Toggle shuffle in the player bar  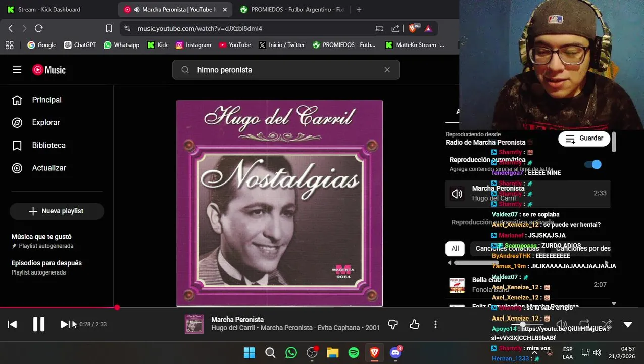(607, 324)
